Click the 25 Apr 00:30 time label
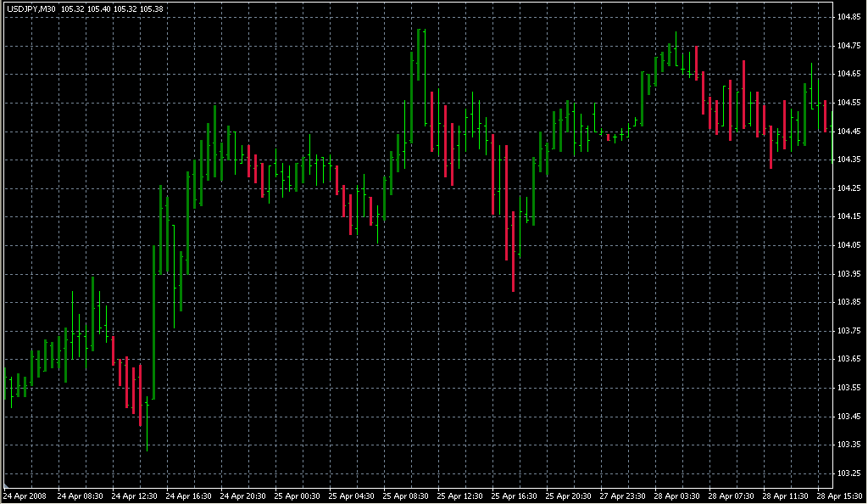Image resolution: width=868 pixels, height=504 pixels. click(x=297, y=496)
